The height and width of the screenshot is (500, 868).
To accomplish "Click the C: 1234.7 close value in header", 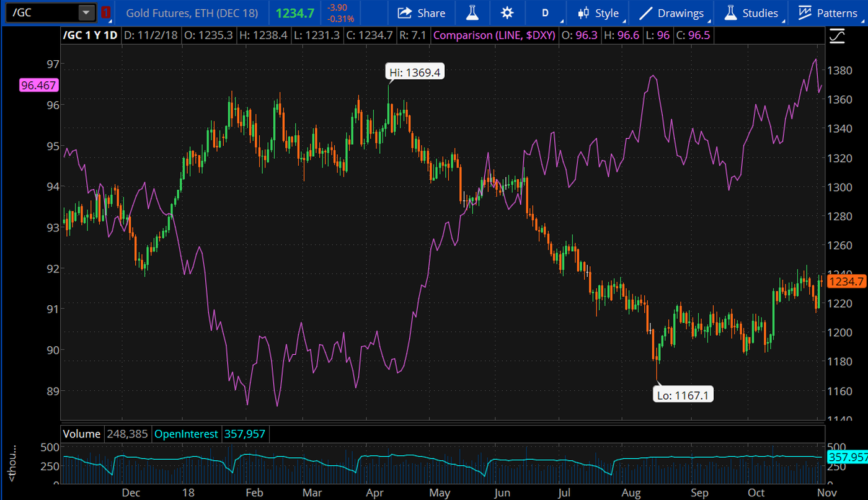I will click(368, 35).
